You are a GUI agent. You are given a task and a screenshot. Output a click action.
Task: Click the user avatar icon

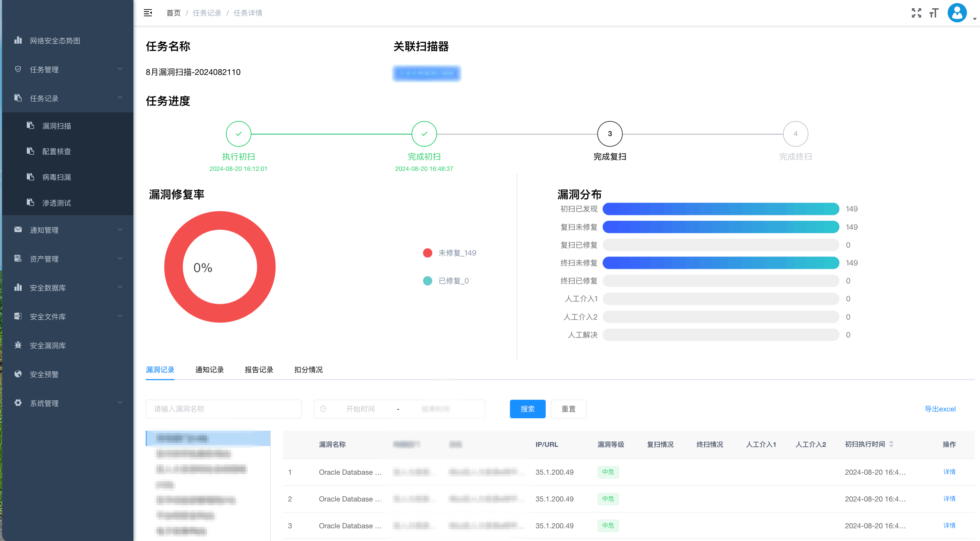click(x=957, y=13)
